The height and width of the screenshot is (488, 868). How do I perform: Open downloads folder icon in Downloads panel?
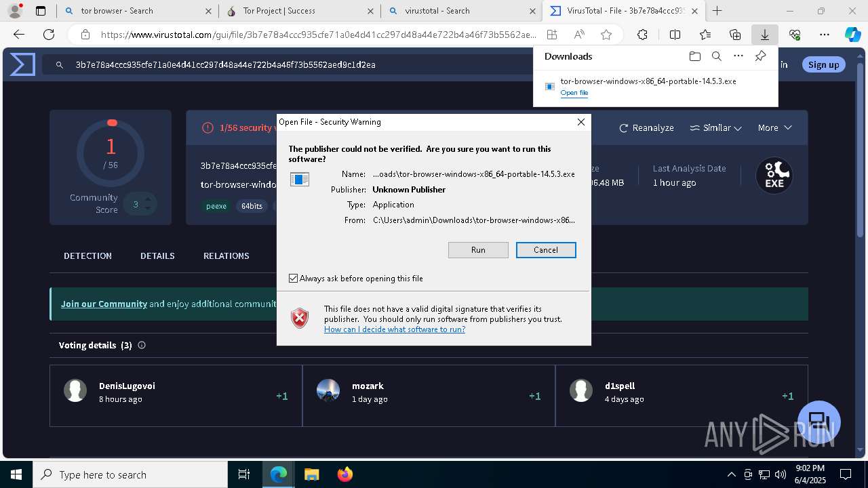point(694,56)
